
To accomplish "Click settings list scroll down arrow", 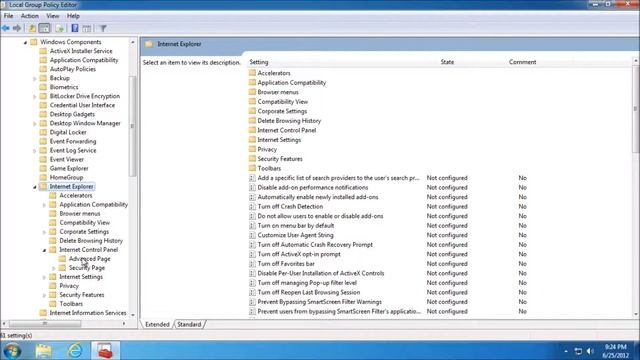I will pos(636,315).
